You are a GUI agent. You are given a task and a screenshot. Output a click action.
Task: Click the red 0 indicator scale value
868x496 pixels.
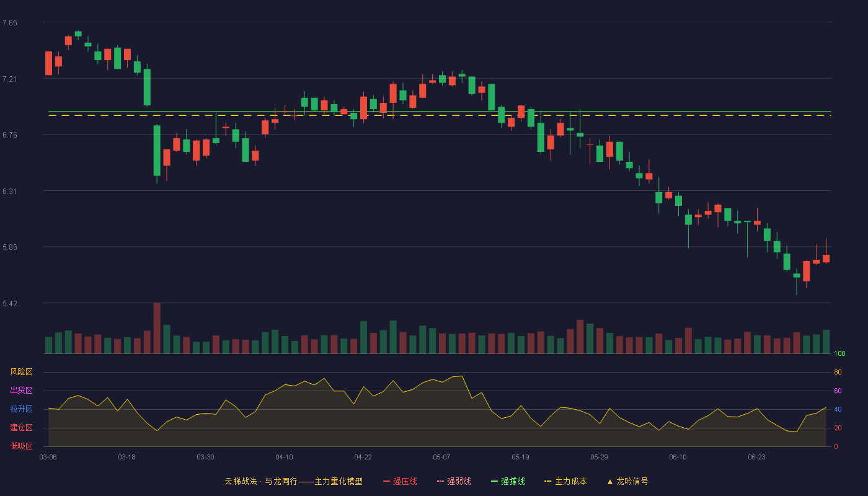836,446
